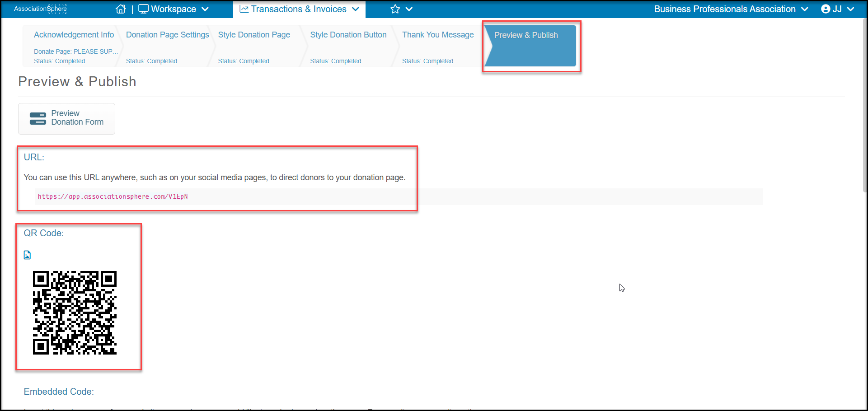Image resolution: width=868 pixels, height=411 pixels.
Task: Expand the Transactions & Invoices chevron
Action: click(x=356, y=9)
